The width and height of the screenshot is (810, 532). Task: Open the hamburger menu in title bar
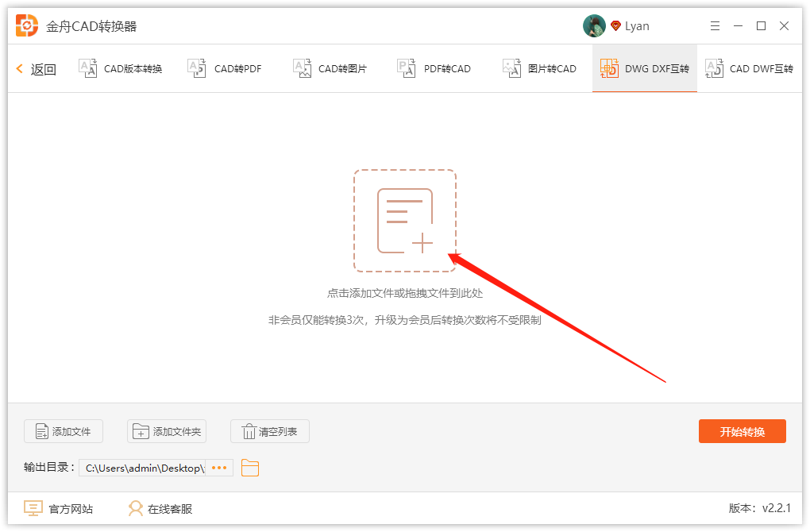coord(714,25)
